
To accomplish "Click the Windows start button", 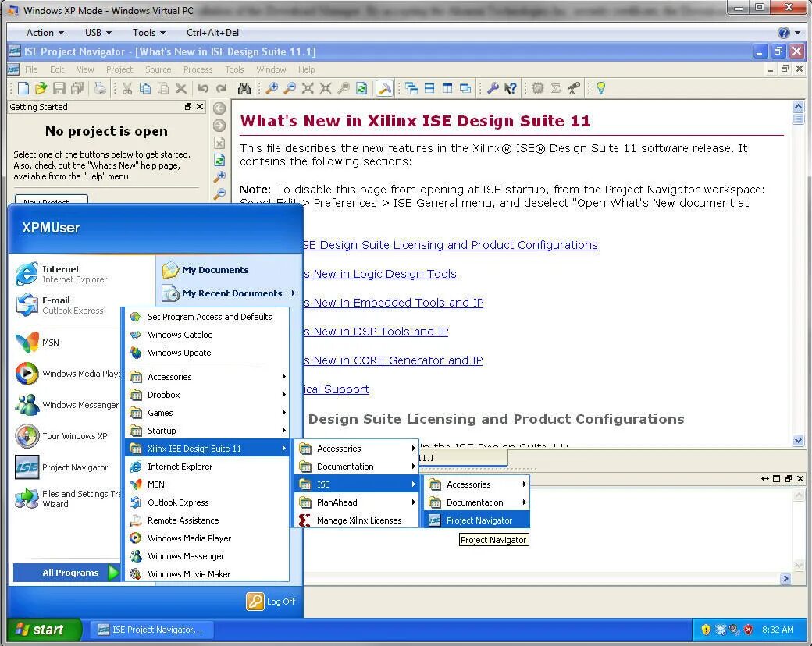I will click(x=45, y=630).
